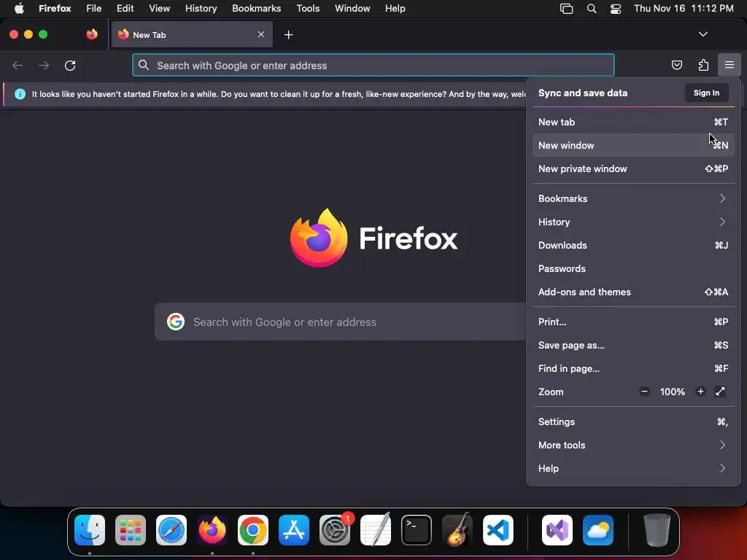Open Settings from the menu
747x560 pixels.
(x=633, y=422)
